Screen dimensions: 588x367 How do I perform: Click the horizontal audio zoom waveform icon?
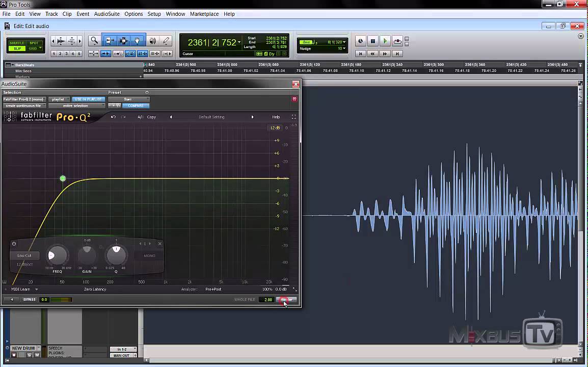coord(61,41)
